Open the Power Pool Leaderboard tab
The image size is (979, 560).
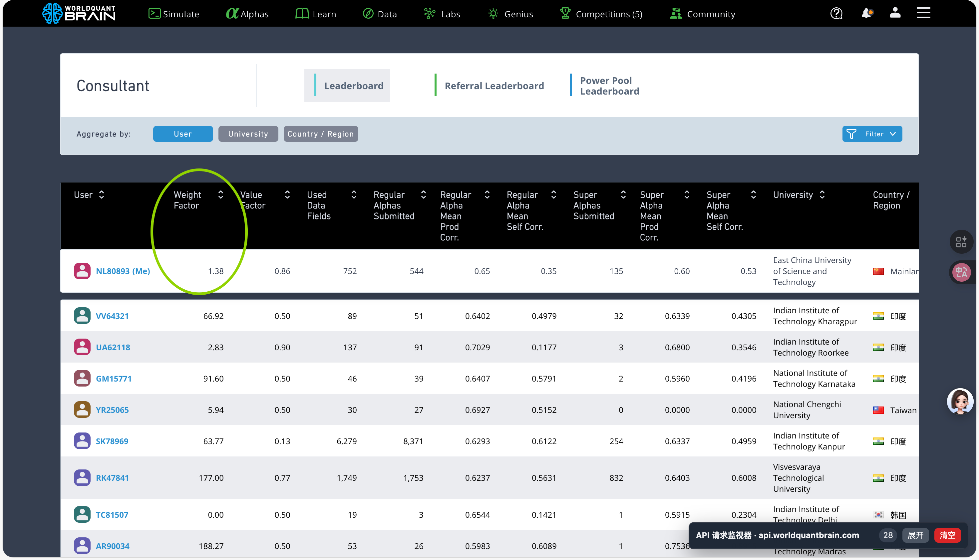(x=609, y=86)
